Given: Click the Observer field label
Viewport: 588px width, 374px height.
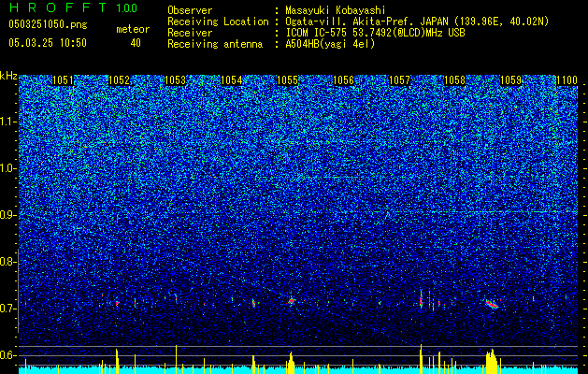Looking at the screenshot, I should pos(190,10).
